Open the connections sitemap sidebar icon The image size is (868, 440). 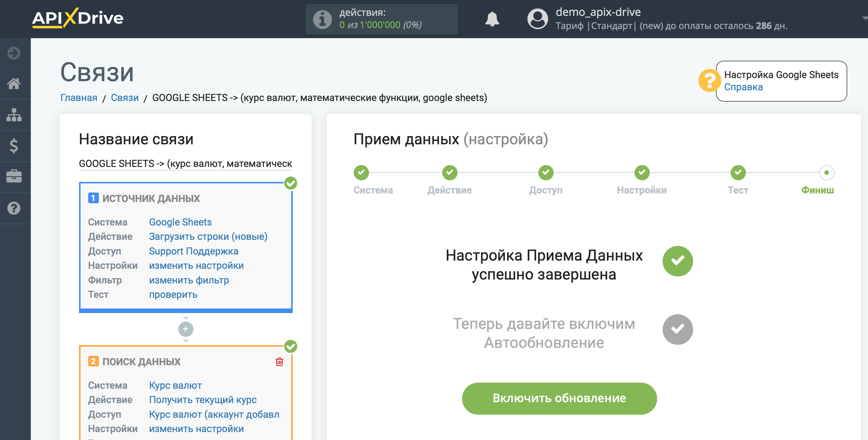tap(14, 115)
